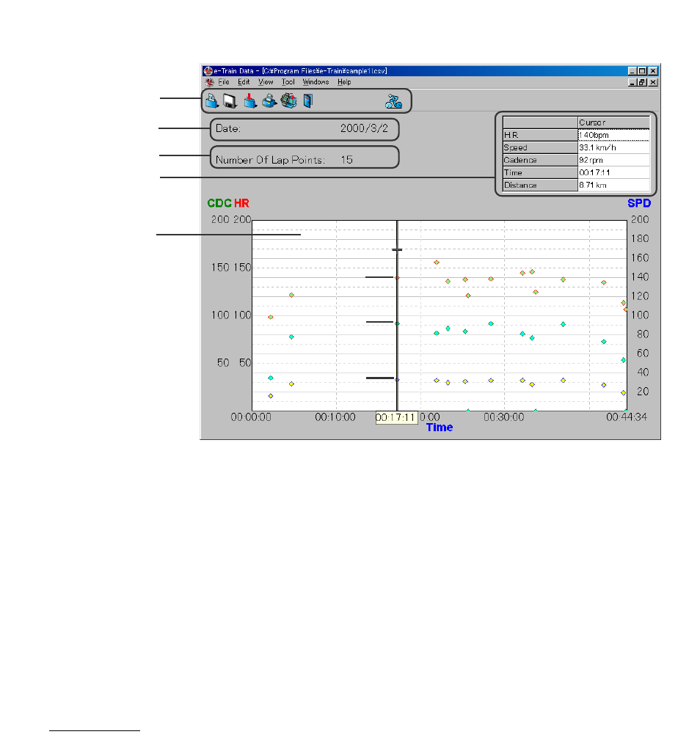700x748 pixels.
Task: Close the e-Train Data window
Action: pos(653,71)
